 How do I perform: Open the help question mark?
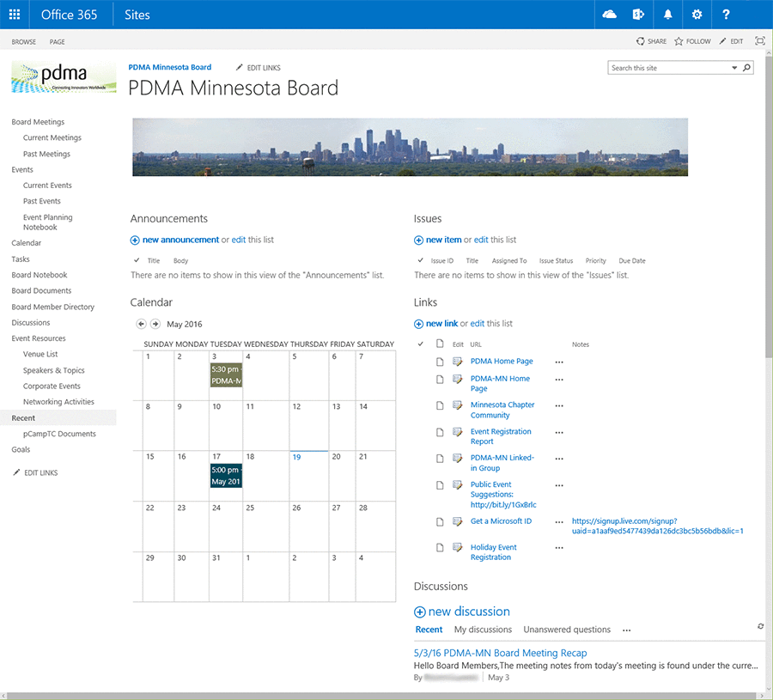coord(726,15)
